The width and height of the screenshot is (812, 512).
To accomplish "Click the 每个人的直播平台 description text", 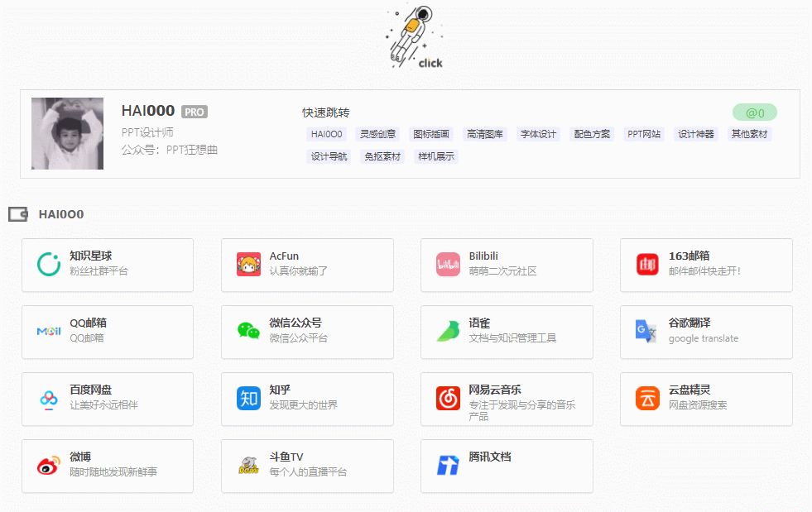I will coord(308,471).
